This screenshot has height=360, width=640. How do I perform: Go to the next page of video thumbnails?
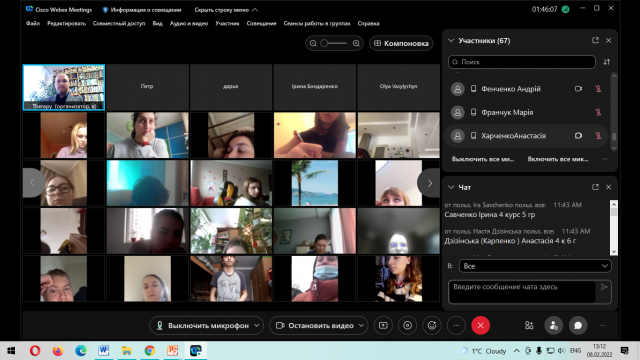point(429,183)
